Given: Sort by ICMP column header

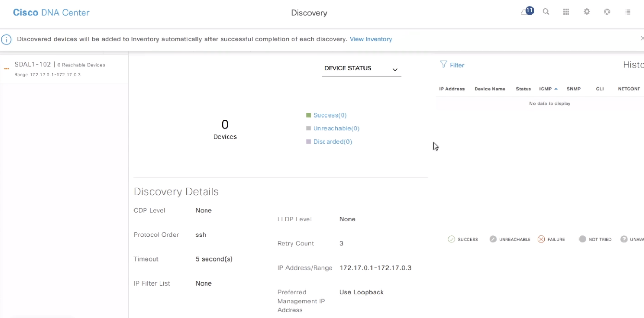Looking at the screenshot, I should pos(545,89).
